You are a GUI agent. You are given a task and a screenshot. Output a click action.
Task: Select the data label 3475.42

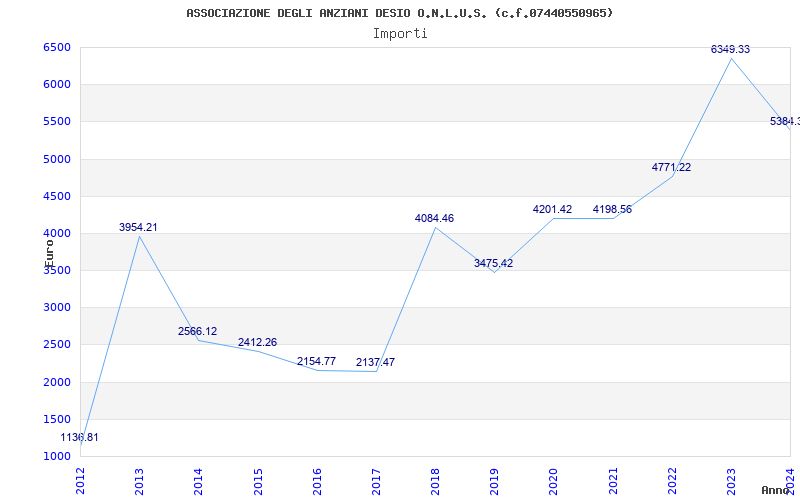coord(493,263)
